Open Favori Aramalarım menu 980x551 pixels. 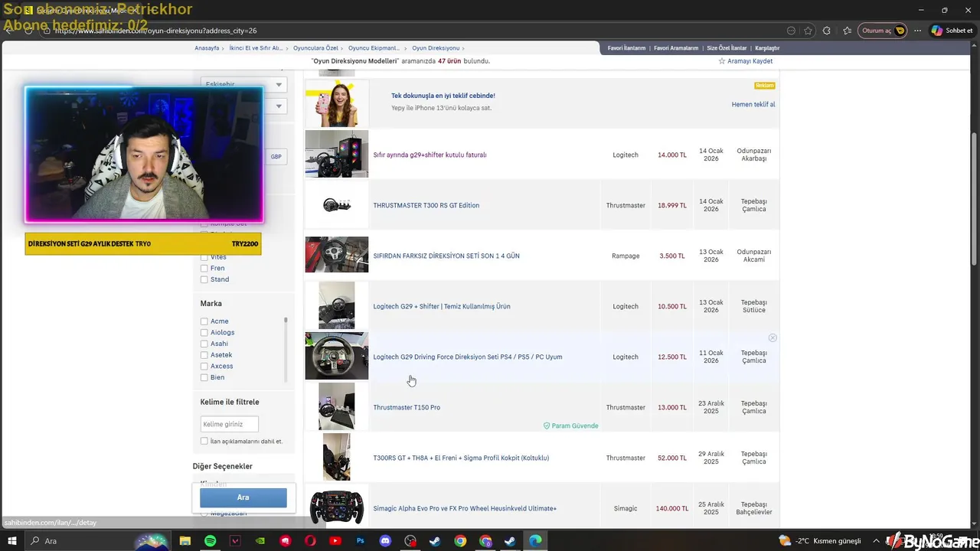676,48
